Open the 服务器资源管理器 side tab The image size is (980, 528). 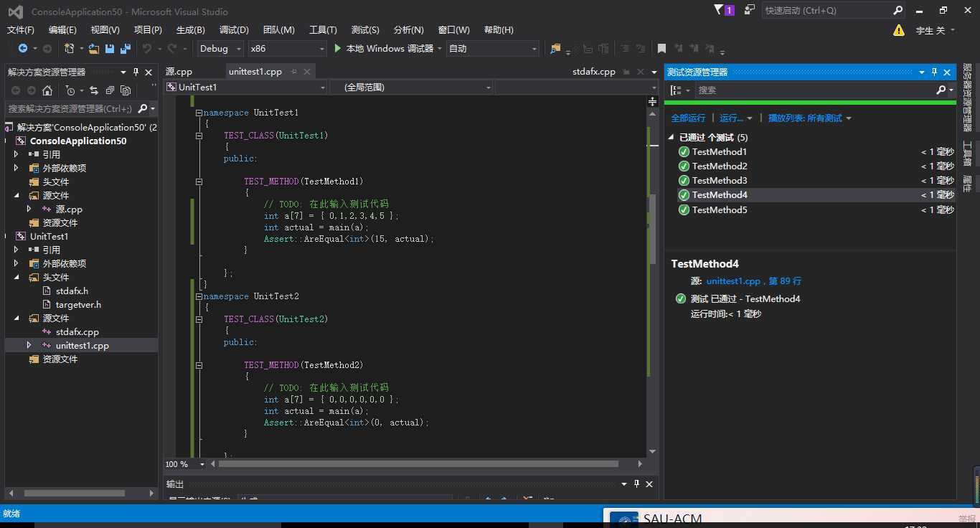967,98
